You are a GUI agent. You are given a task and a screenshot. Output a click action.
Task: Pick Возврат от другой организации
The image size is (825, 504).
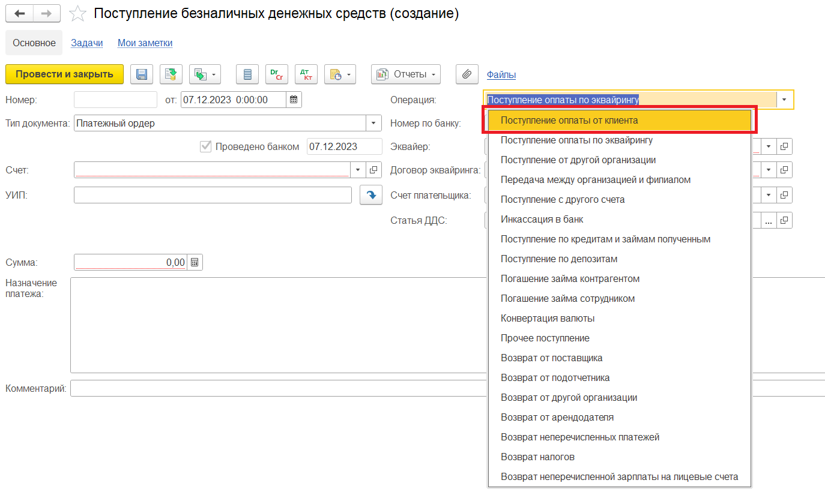[x=619, y=398]
